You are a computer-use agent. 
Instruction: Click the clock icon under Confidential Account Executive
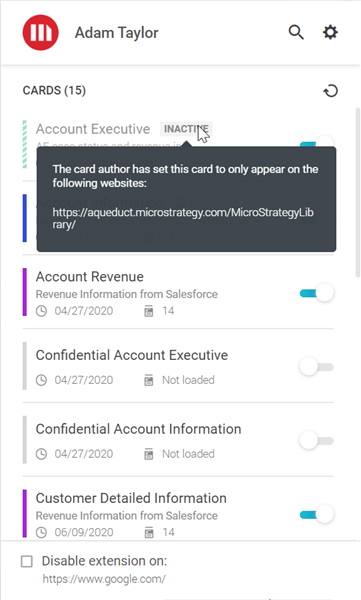coord(41,380)
